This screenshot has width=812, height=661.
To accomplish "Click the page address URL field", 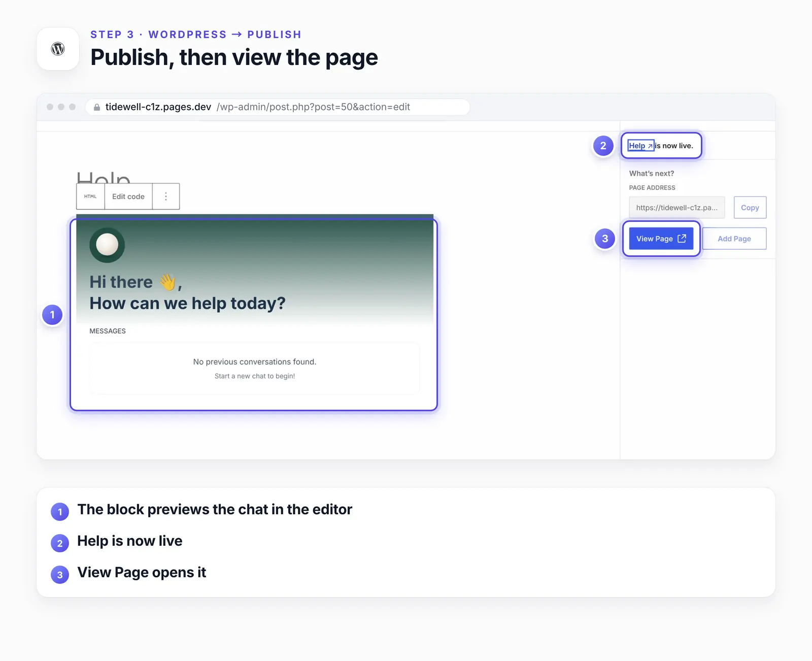I will [677, 208].
